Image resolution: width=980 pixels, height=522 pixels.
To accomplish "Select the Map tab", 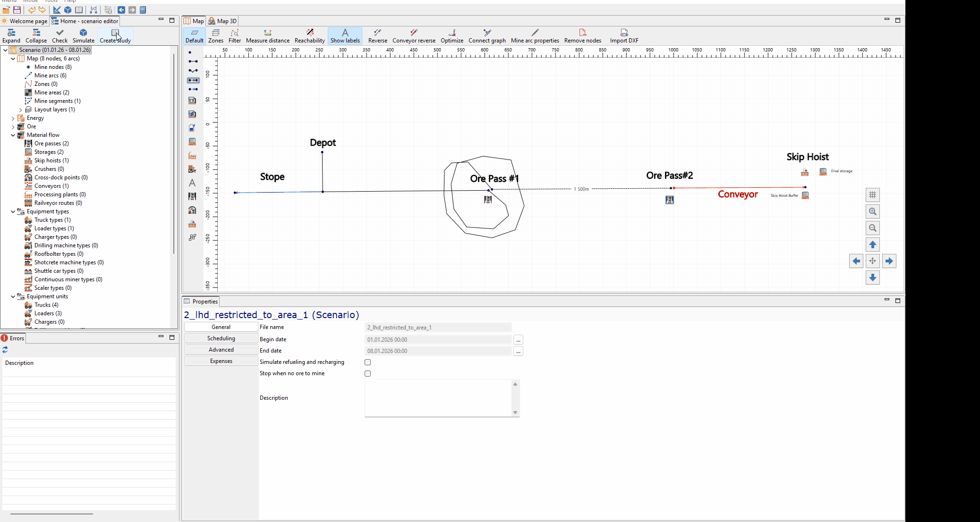I will tap(194, 21).
